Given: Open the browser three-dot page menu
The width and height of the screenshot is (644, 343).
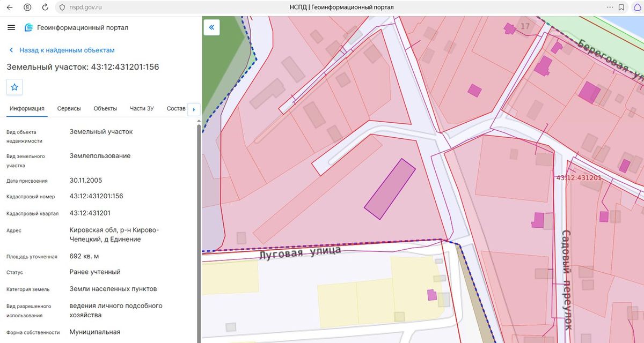Looking at the screenshot, I should [610, 8].
